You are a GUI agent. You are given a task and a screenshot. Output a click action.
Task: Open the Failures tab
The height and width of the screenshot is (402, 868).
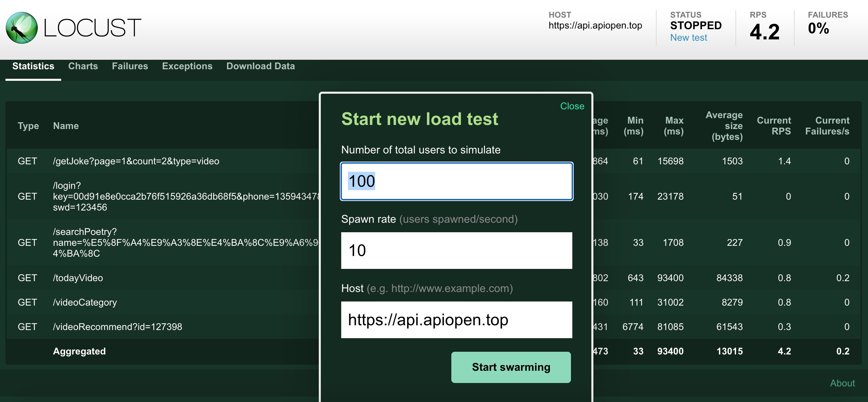coord(130,66)
